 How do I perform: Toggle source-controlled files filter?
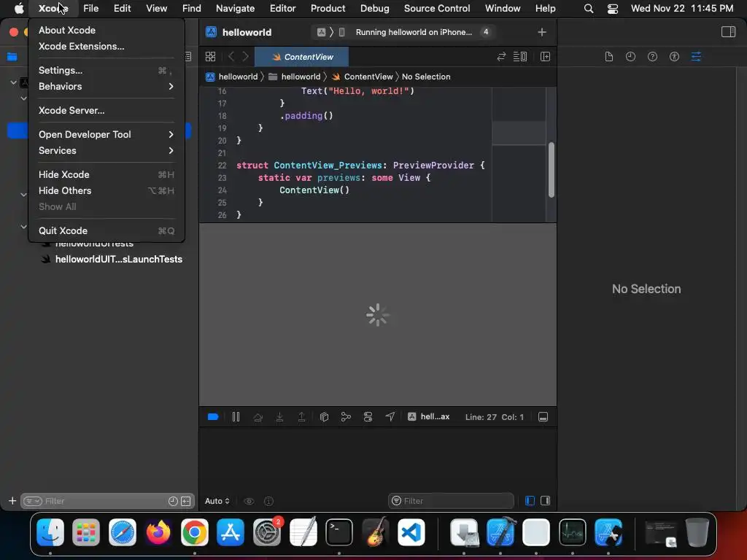186,501
